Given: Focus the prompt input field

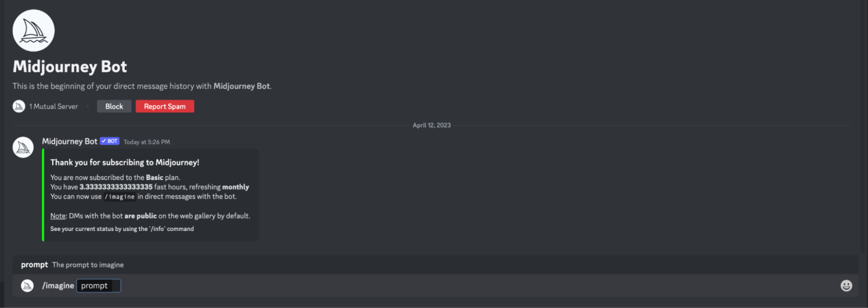Looking at the screenshot, I should [99, 286].
